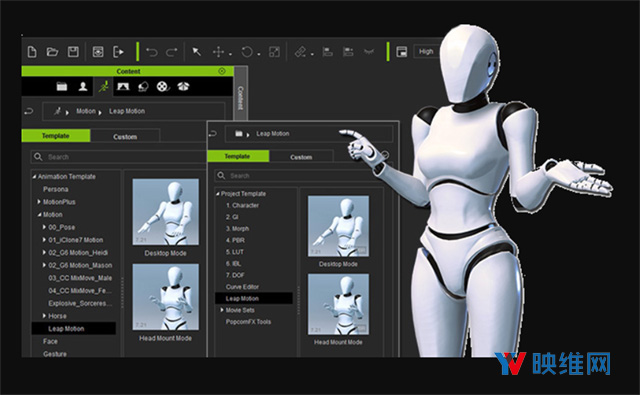
Task: Expand 02_G6 Motion_Heidi folder
Action: pyautogui.click(x=44, y=252)
